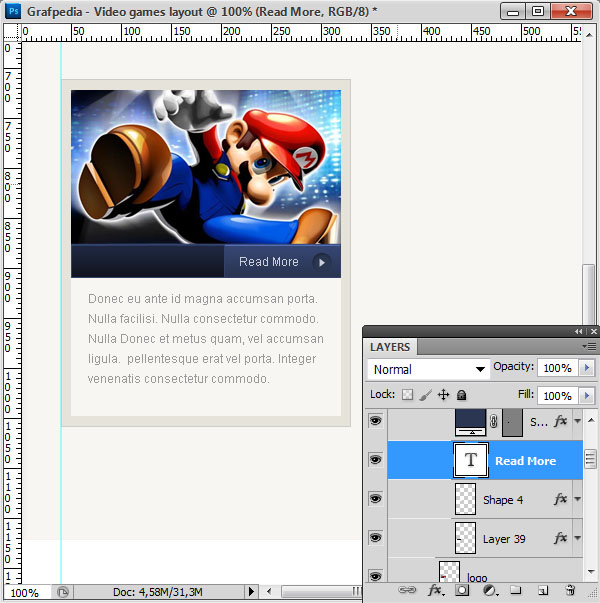The width and height of the screenshot is (600, 603).
Task: Lock transparent pixels icon
Action: pyautogui.click(x=407, y=395)
